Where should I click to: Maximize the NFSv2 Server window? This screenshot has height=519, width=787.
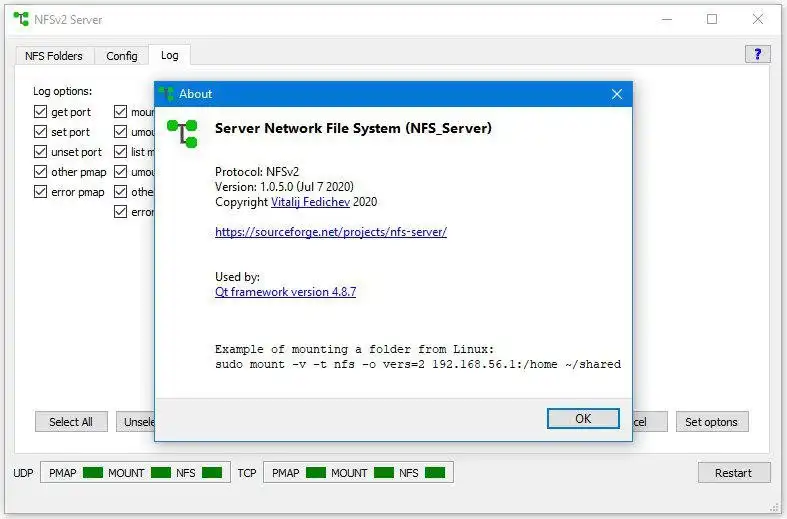pyautogui.click(x=712, y=19)
